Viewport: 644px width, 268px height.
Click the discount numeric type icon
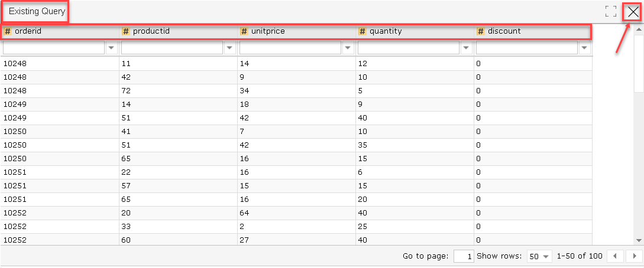click(481, 31)
